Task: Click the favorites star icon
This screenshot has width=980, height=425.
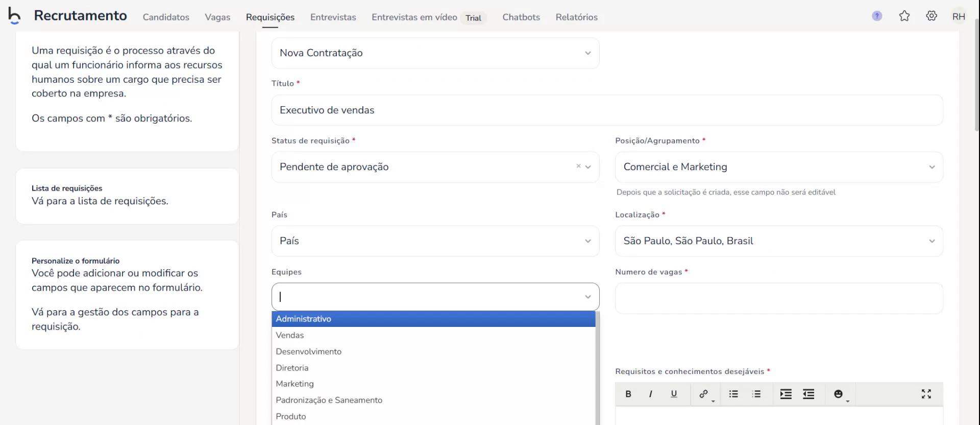Action: click(x=904, y=16)
